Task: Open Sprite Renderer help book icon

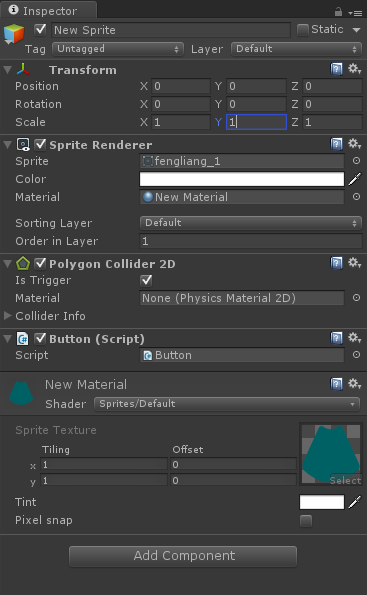Action: point(336,144)
